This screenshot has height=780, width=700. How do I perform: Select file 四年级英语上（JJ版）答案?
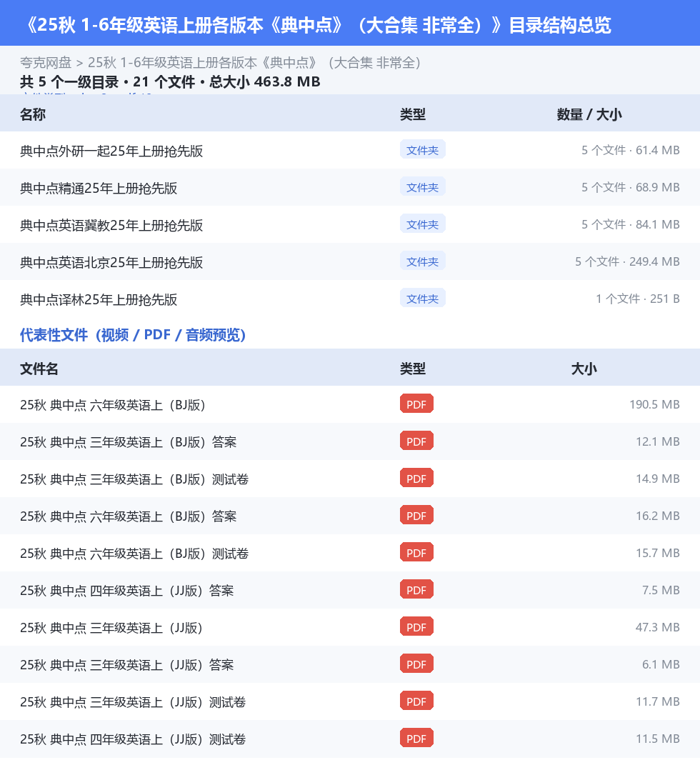click(x=127, y=591)
